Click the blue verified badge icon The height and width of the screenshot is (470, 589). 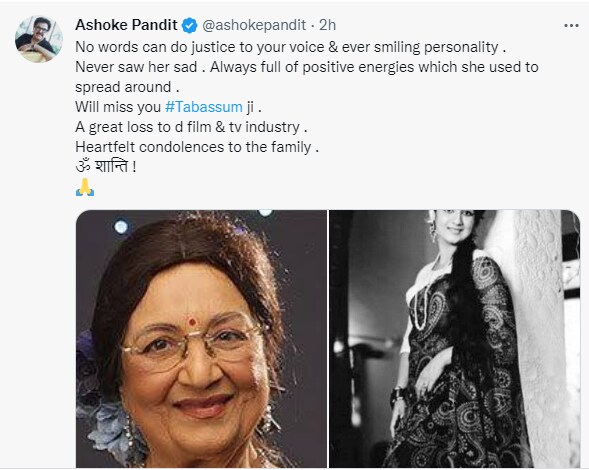(190, 26)
